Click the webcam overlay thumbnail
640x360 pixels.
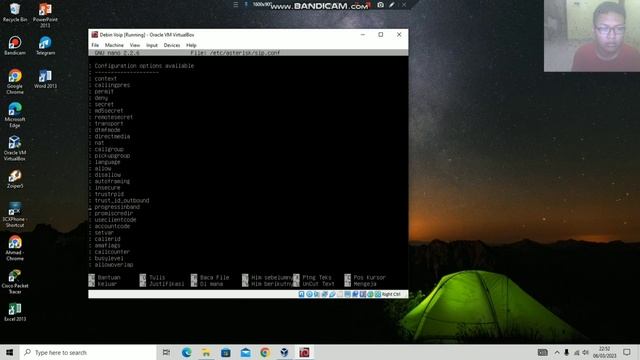pos(592,36)
